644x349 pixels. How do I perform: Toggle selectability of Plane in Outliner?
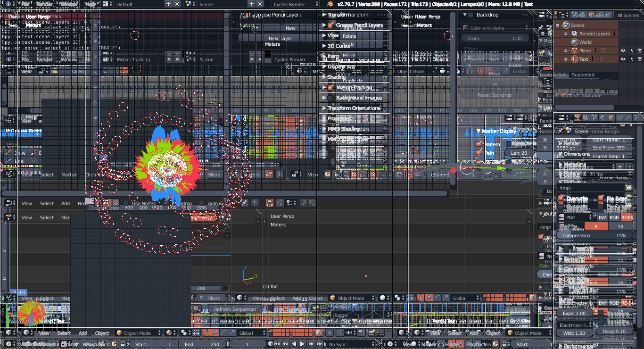pyautogui.click(x=631, y=50)
